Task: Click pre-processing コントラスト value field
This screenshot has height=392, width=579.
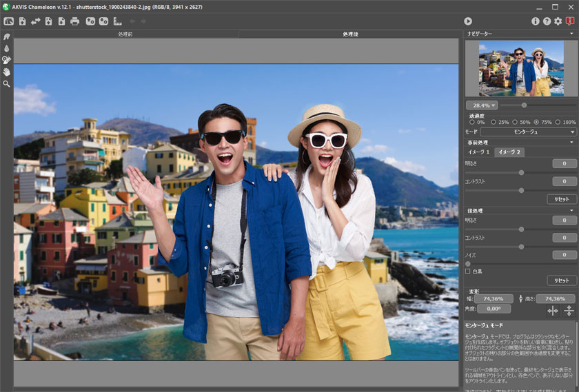Action: coord(565,181)
